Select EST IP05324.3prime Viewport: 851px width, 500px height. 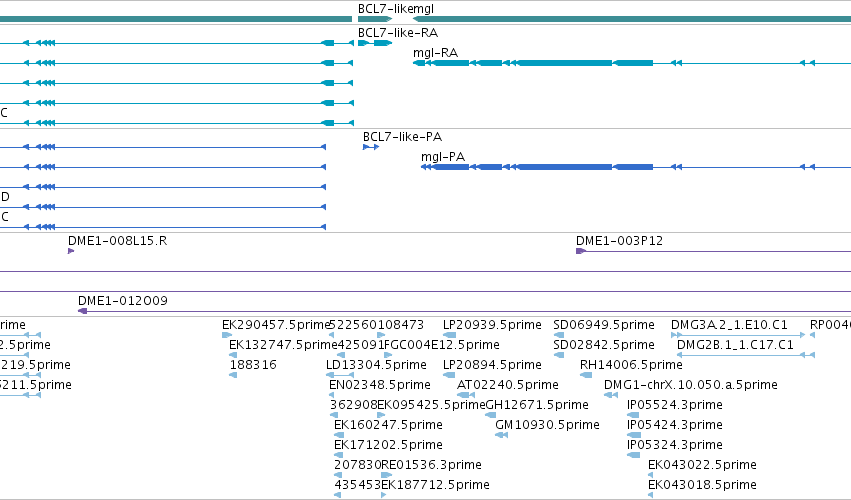tap(675, 445)
